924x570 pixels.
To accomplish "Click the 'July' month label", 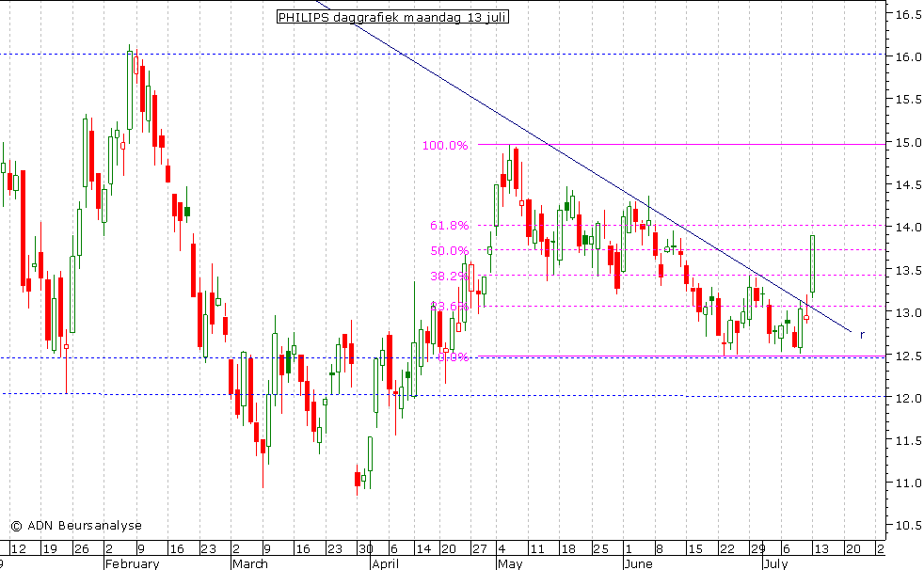I will (x=775, y=564).
